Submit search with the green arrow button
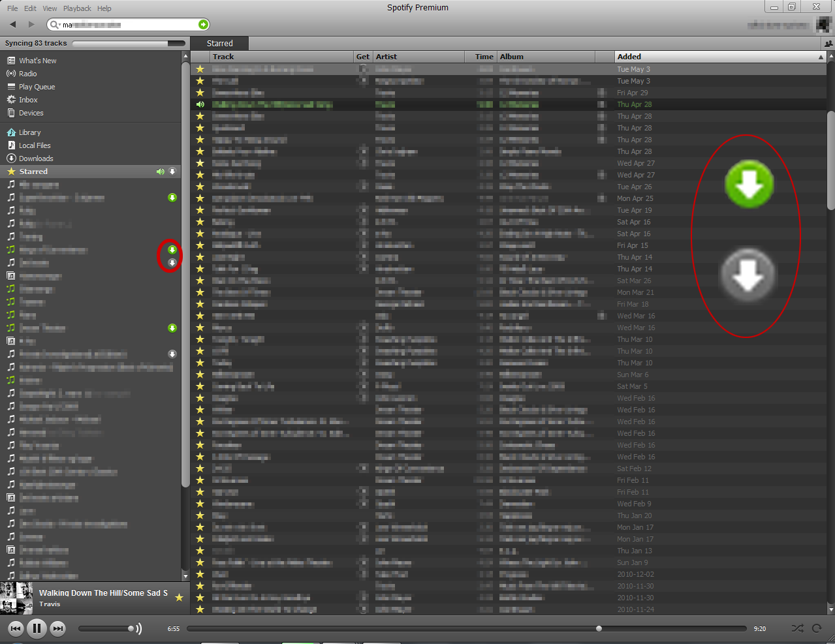Viewport: 835px width, 644px height. tap(203, 24)
